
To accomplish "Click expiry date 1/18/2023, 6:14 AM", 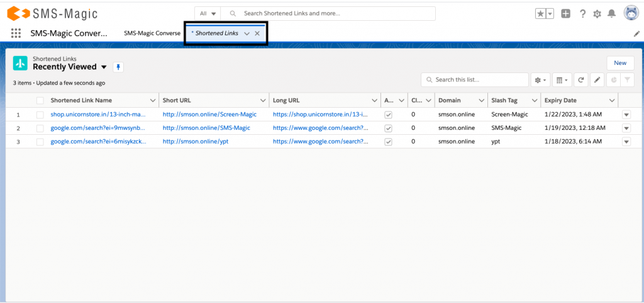I will click(573, 142).
